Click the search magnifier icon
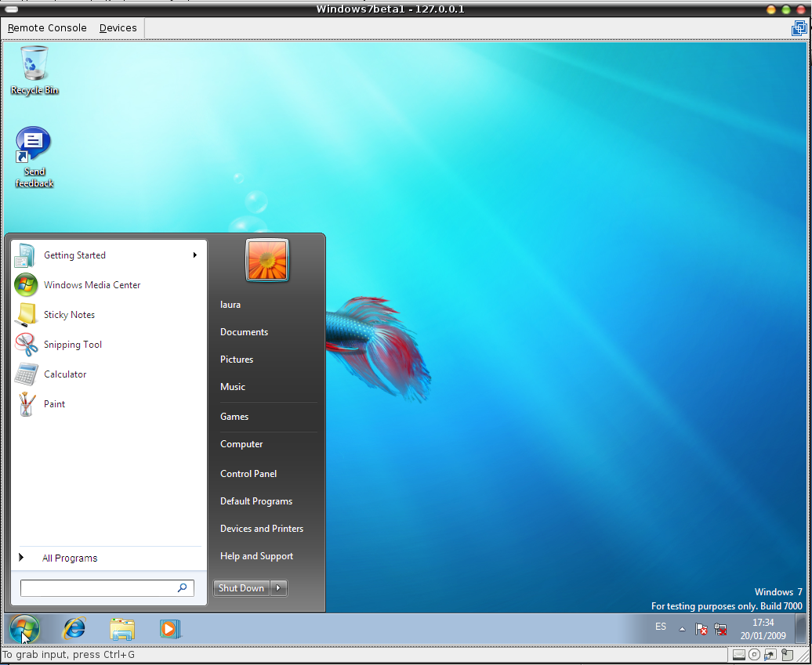This screenshot has height=665, width=812. tap(183, 588)
